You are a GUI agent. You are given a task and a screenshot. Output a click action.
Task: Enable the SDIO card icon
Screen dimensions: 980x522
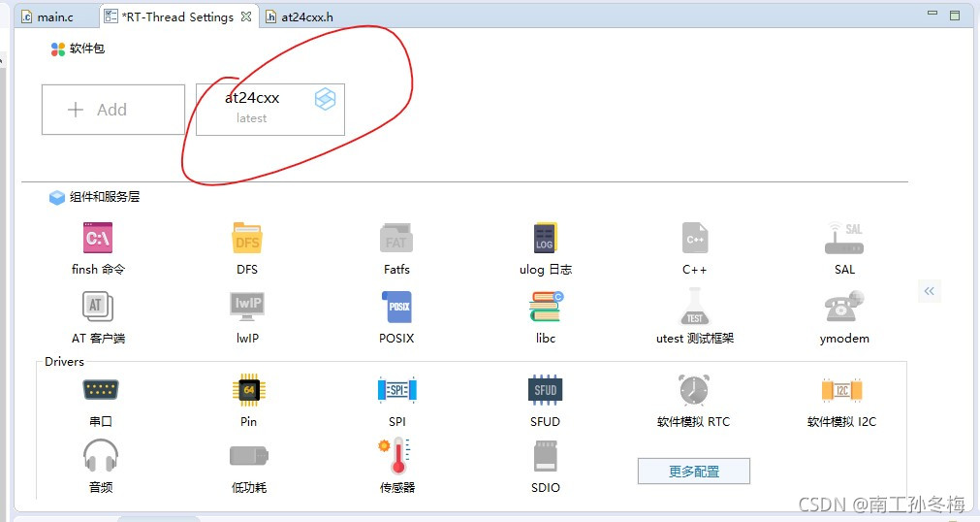pyautogui.click(x=545, y=456)
